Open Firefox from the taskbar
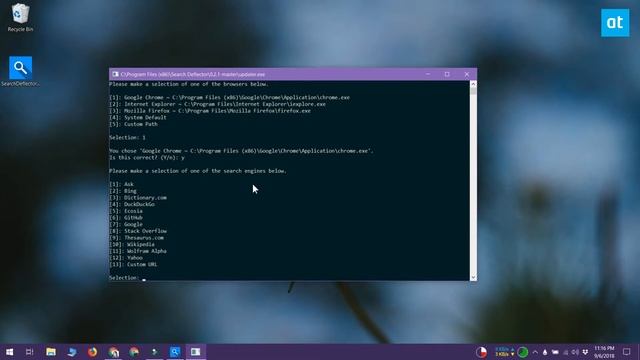Viewport: 640px width, 360px height. tap(93, 352)
